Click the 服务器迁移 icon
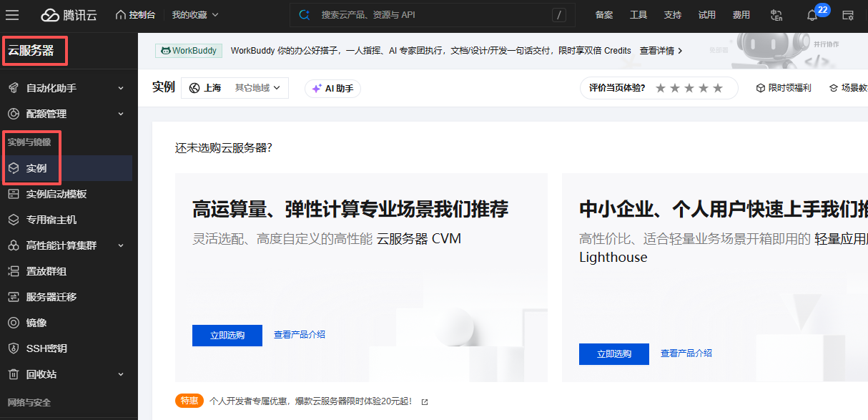This screenshot has width=868, height=420. point(13,297)
